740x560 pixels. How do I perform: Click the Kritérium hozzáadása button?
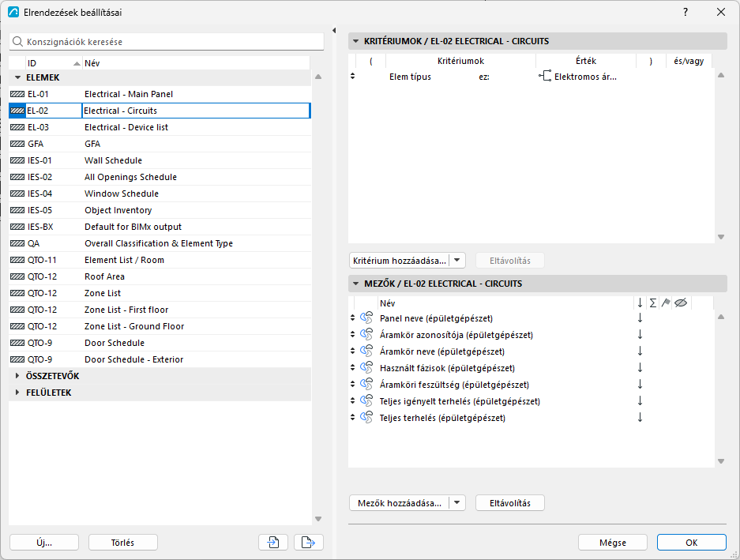coord(400,260)
